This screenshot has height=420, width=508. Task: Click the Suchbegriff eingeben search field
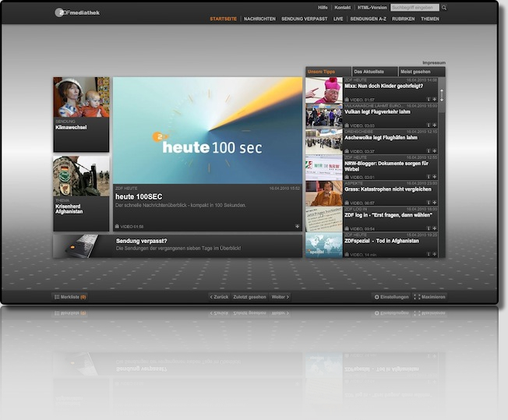click(415, 8)
